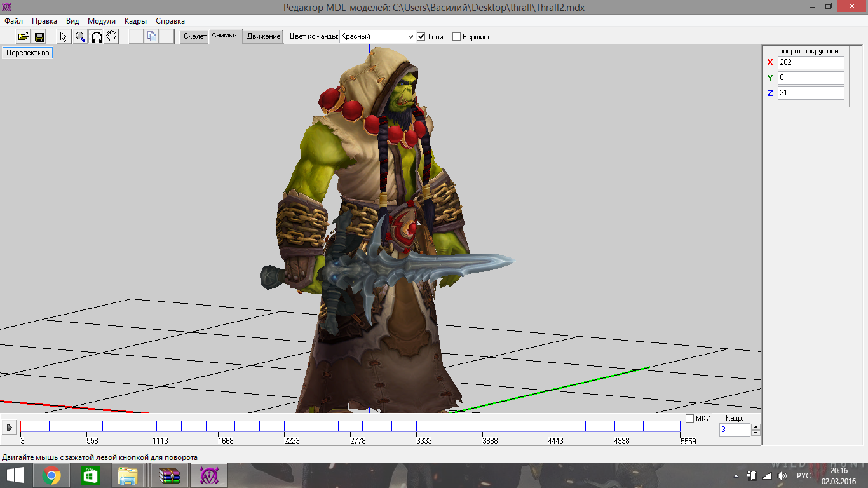Viewport: 868px width, 488px height.
Task: Open the Модули menu
Action: coord(102,21)
